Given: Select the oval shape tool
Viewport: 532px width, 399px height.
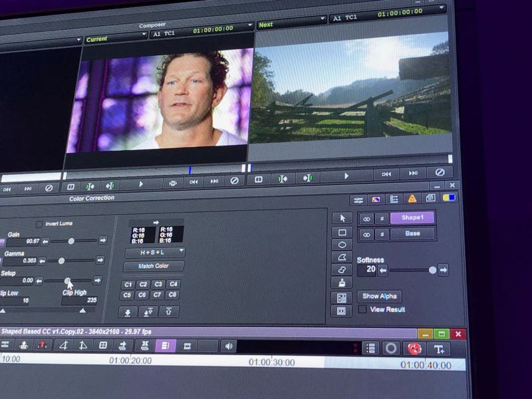Looking at the screenshot, I should coord(342,243).
